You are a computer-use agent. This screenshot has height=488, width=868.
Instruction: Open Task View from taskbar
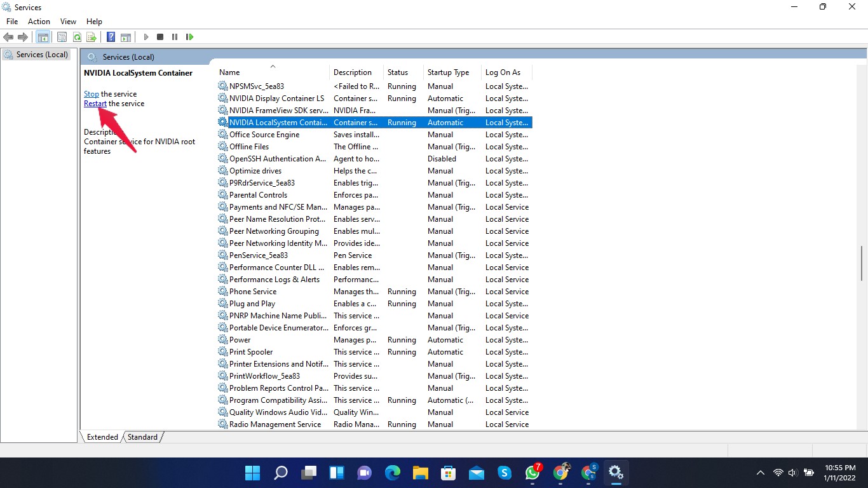click(309, 473)
